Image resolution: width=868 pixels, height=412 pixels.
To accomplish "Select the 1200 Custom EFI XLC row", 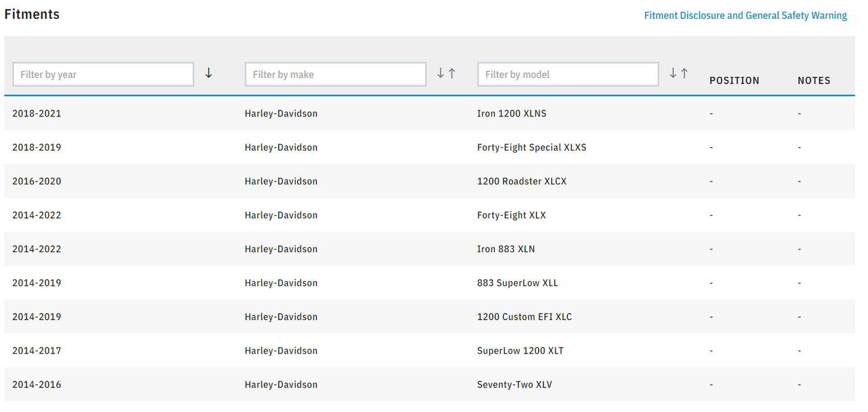I will point(524,317).
